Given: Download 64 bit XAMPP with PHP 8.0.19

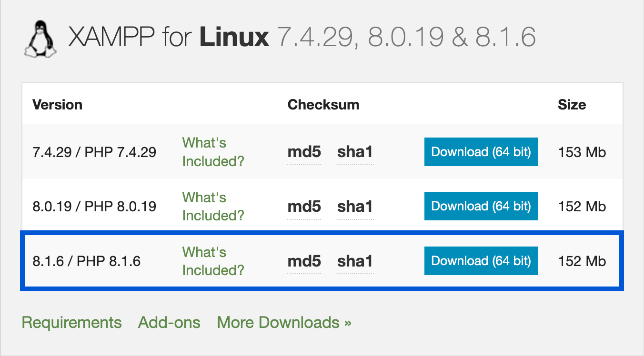Looking at the screenshot, I should 481,206.
